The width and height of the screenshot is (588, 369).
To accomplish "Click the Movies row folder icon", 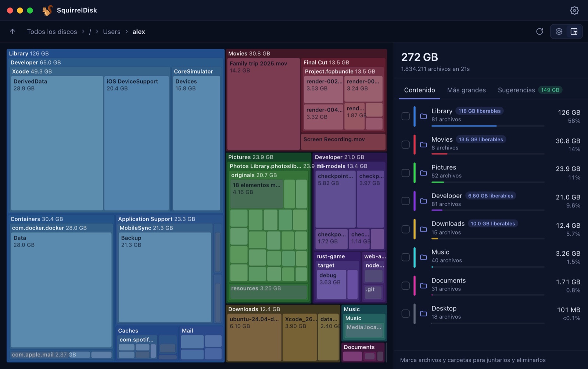I will pos(423,145).
